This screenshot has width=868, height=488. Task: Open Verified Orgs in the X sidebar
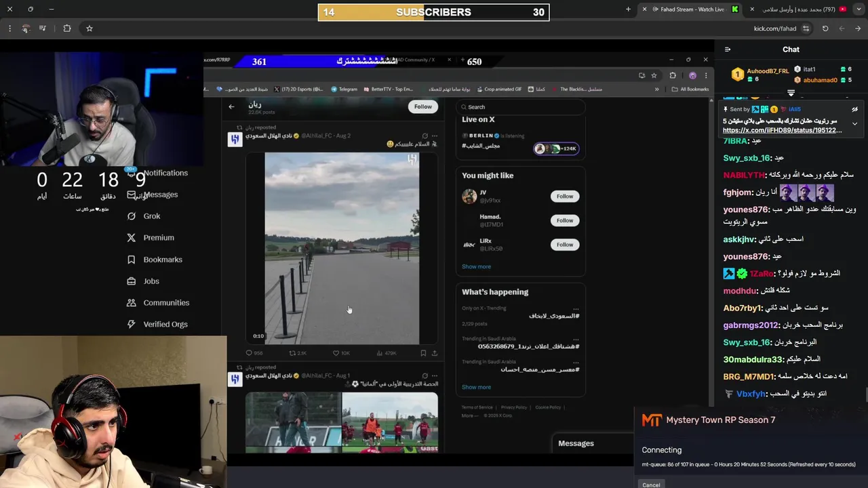click(x=165, y=325)
